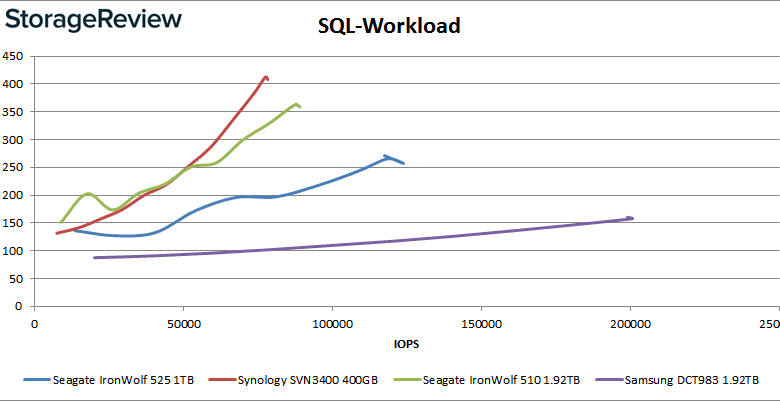Select Samsung DCT983 1.92TB legend entry
Viewport: 780px width, 401px height.
click(677, 380)
